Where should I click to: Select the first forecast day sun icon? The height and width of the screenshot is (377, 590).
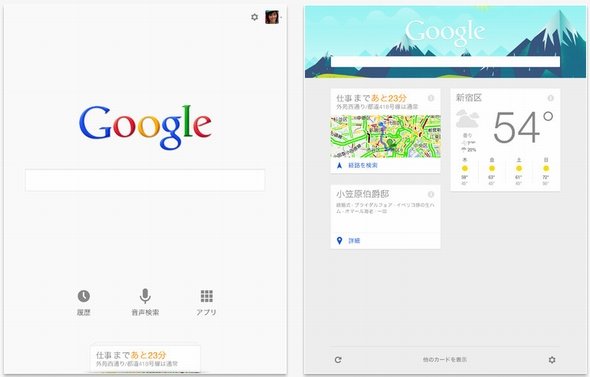465,168
